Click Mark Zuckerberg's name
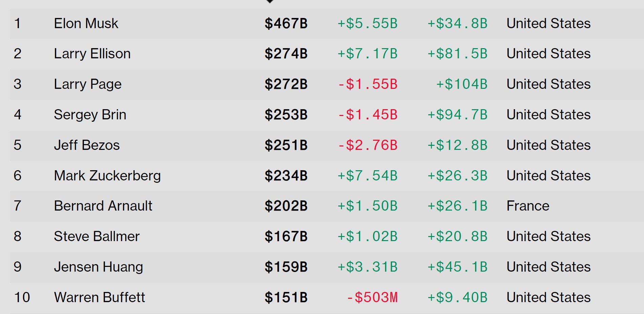 coord(107,176)
